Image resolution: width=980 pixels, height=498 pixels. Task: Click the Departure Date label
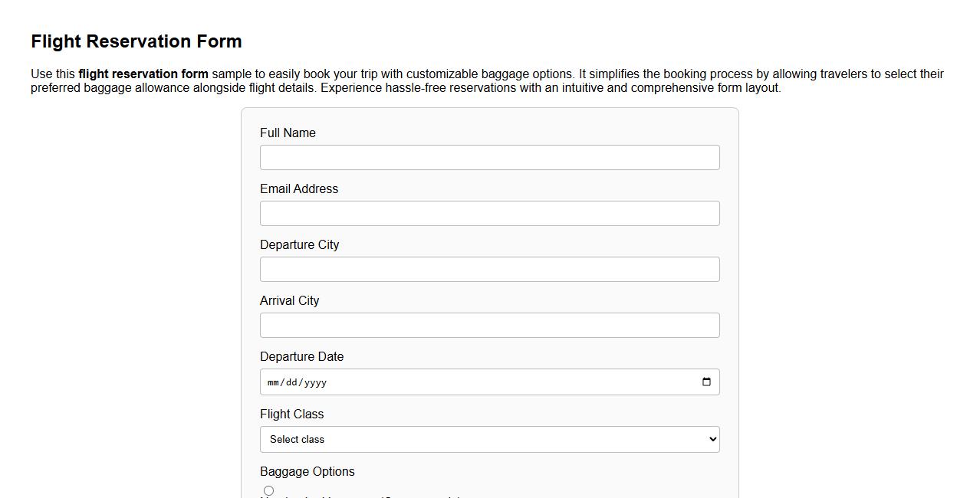[302, 356]
